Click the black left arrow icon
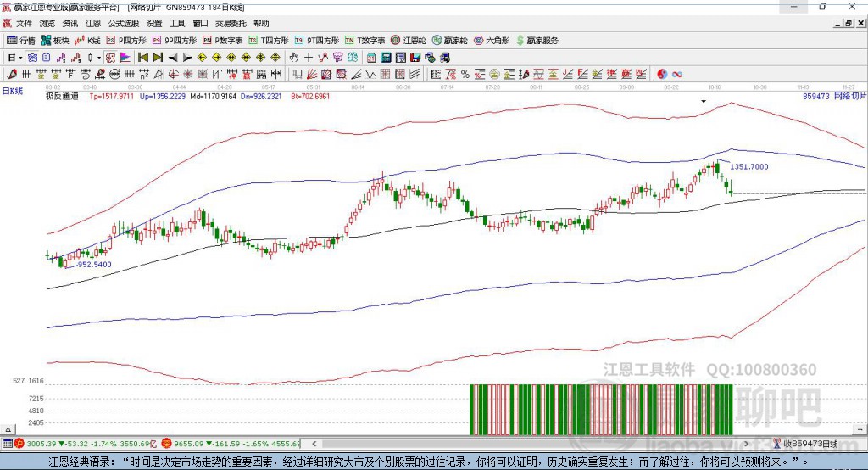The image size is (868, 470). pos(173,58)
